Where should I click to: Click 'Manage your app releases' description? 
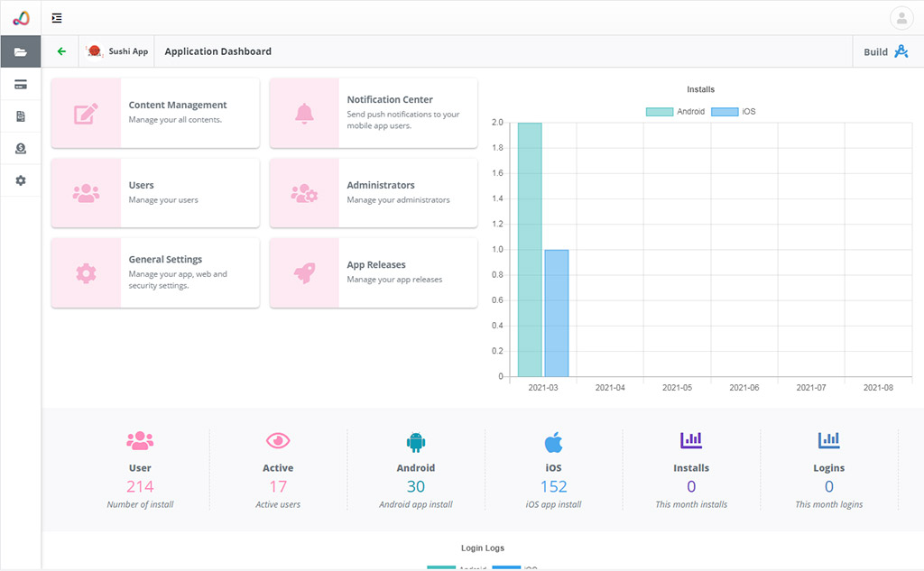coord(394,280)
